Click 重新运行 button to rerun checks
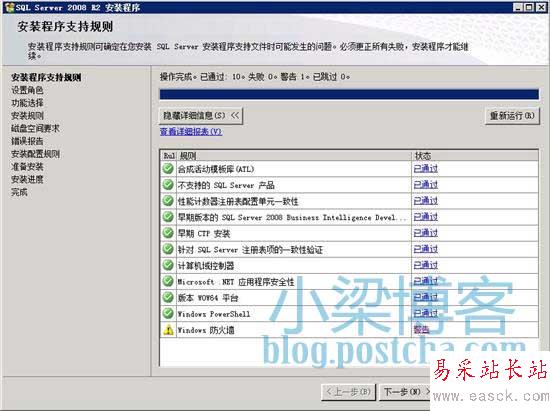This screenshot has width=550, height=411. pos(512,116)
